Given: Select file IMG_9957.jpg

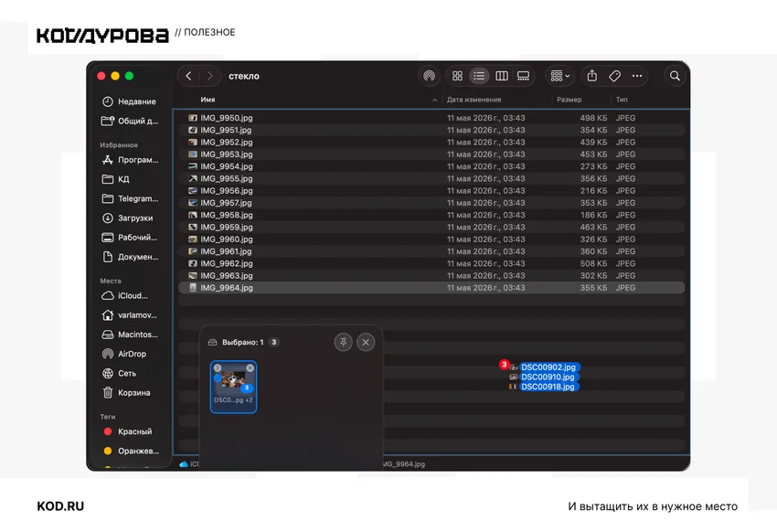Looking at the screenshot, I should coord(431,203).
